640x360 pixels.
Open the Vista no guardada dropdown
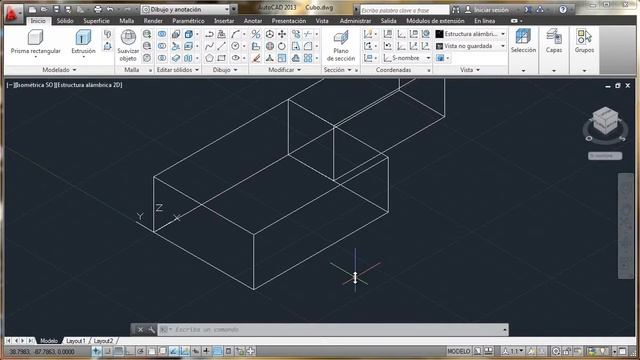click(x=471, y=46)
